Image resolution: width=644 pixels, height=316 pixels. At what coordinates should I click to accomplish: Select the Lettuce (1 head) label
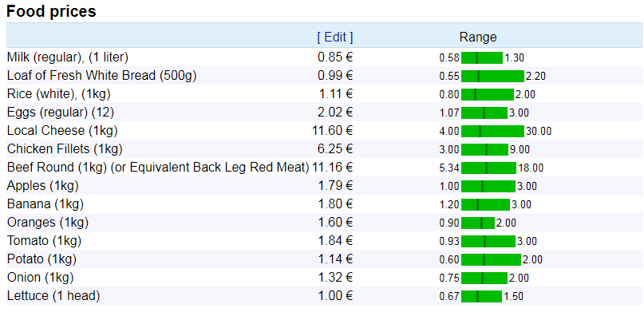tap(53, 295)
